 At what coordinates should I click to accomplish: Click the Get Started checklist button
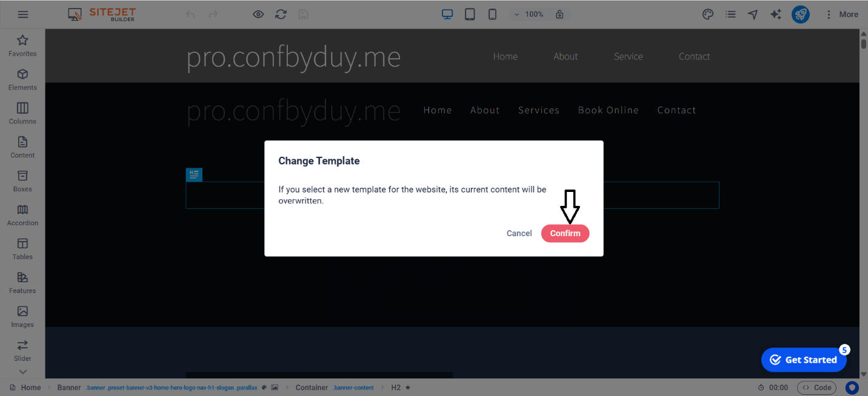pos(803,360)
